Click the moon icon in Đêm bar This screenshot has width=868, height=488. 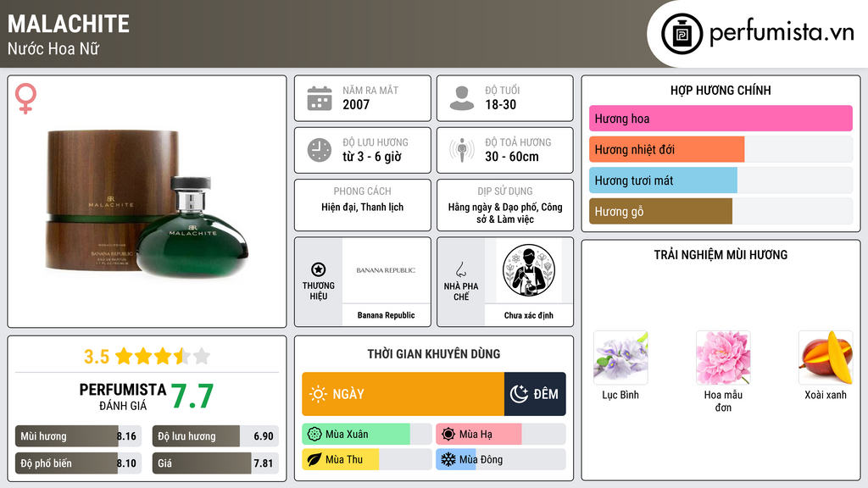pos(519,394)
